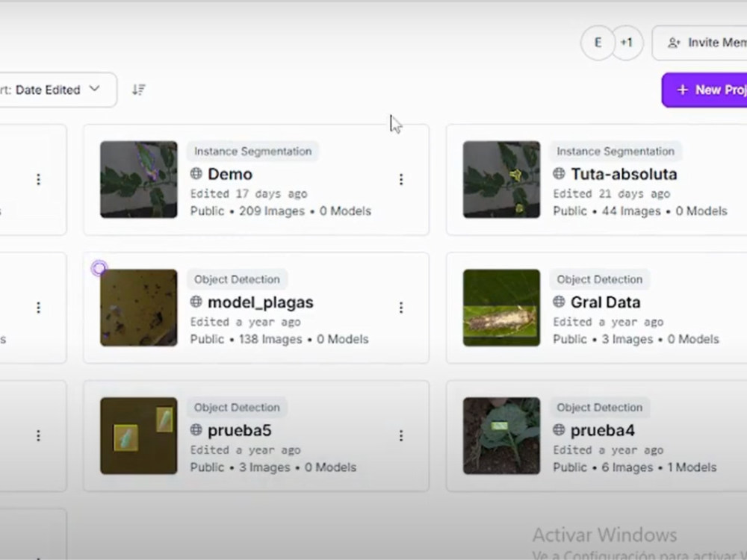Screen dimensions: 747x560
Task: Toggle the sort direction icon
Action: click(139, 90)
